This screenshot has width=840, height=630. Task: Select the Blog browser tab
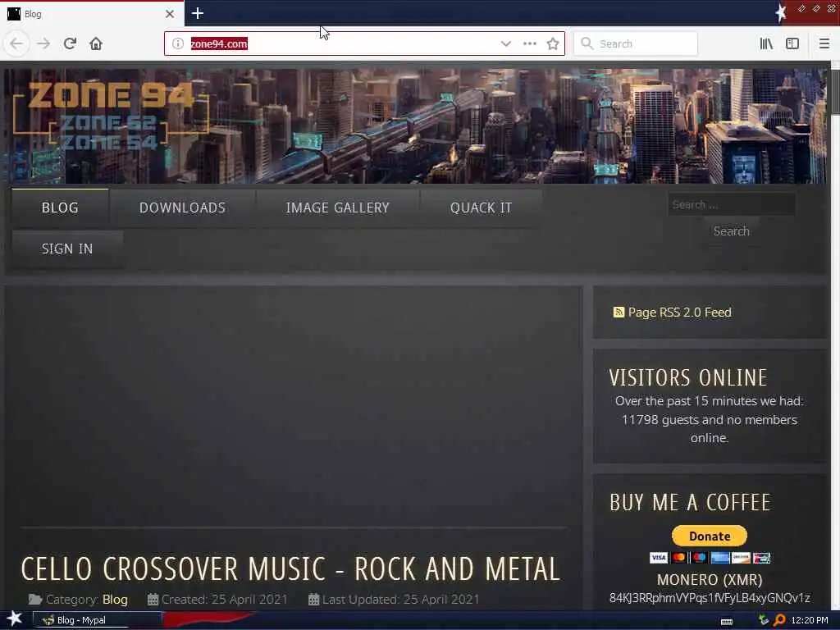point(92,14)
